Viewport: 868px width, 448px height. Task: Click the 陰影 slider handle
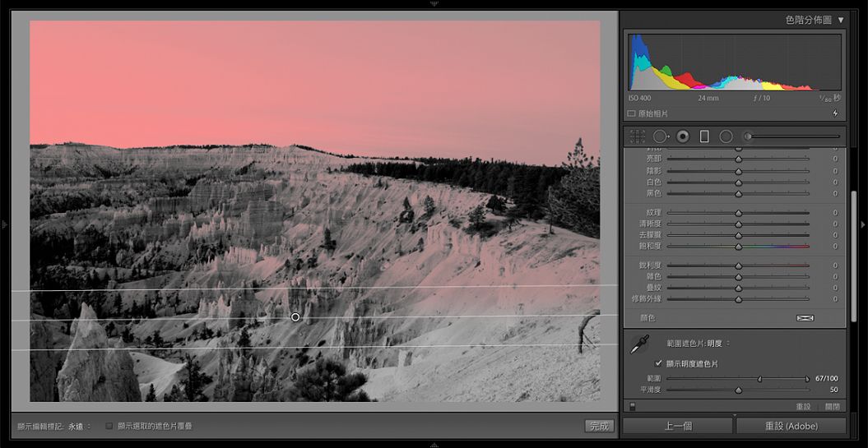tap(738, 172)
